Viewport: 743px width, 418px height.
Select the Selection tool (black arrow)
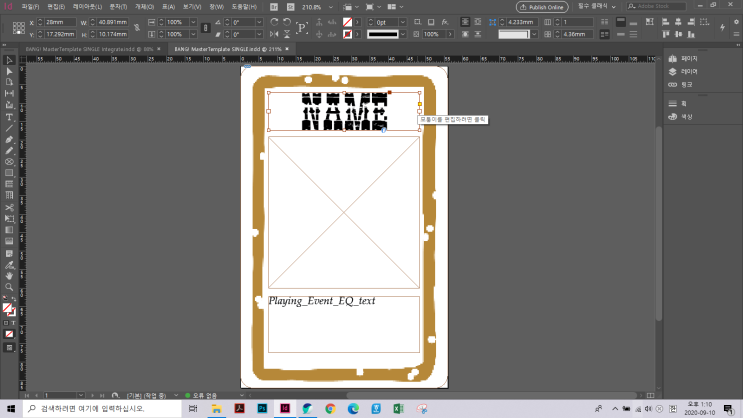tap(9, 60)
